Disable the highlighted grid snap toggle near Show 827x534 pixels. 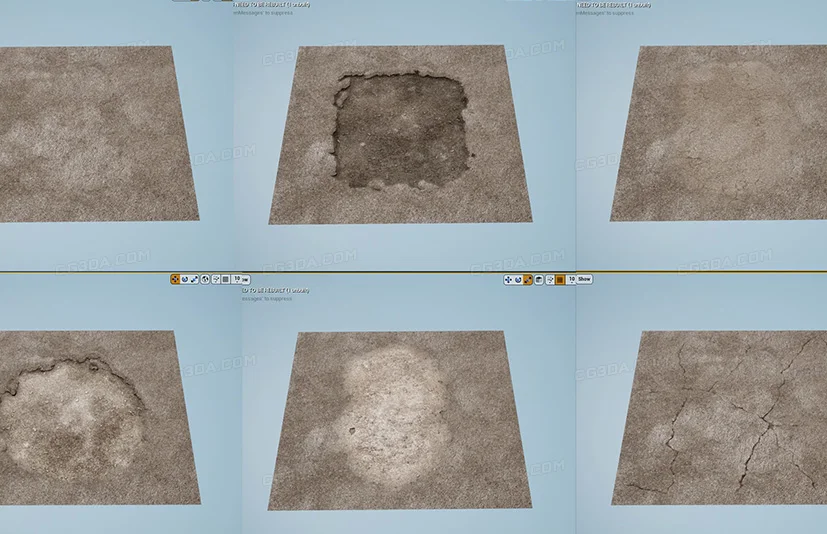560,280
